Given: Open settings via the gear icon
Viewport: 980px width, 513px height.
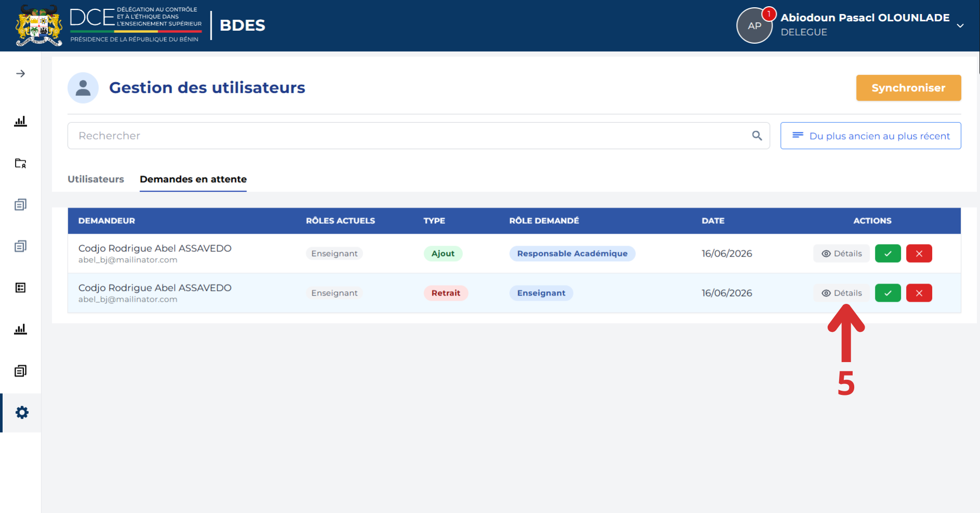Looking at the screenshot, I should [x=22, y=413].
